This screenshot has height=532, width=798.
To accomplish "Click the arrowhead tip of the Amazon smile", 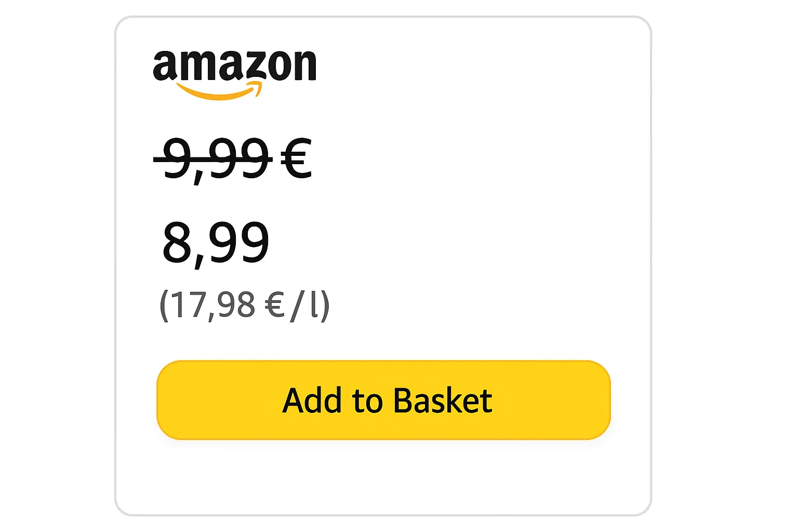I will click(257, 87).
